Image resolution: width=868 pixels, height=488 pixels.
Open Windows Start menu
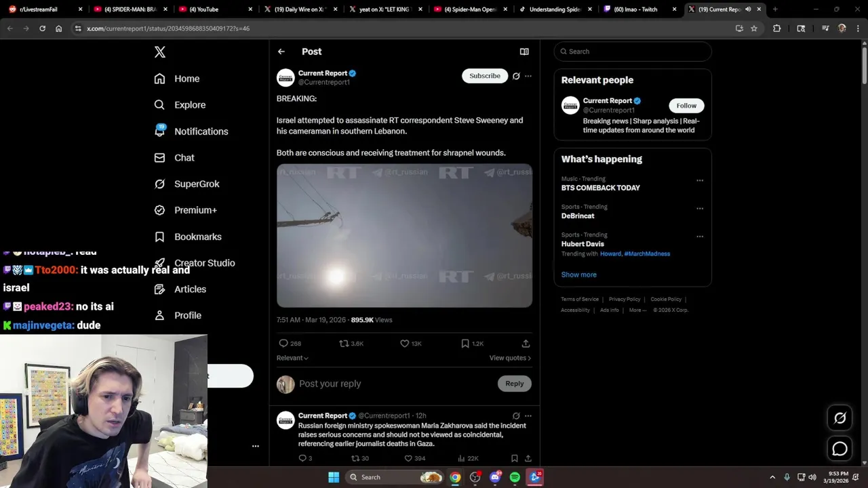334,477
